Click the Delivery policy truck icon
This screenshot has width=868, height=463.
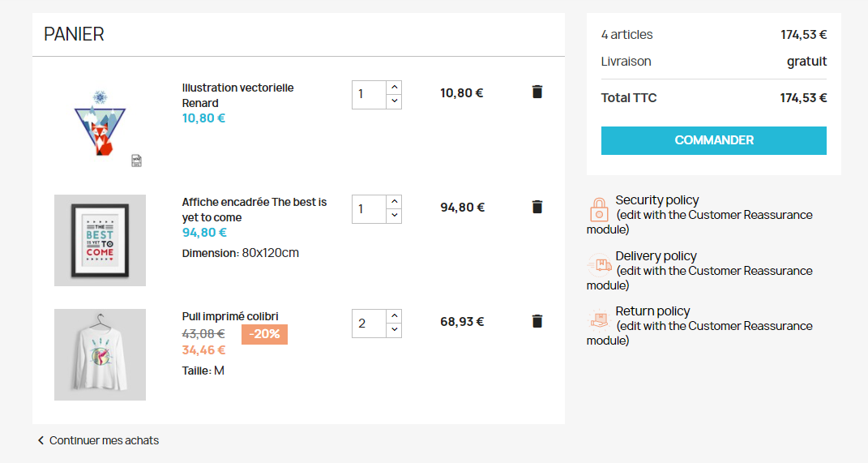click(x=599, y=264)
